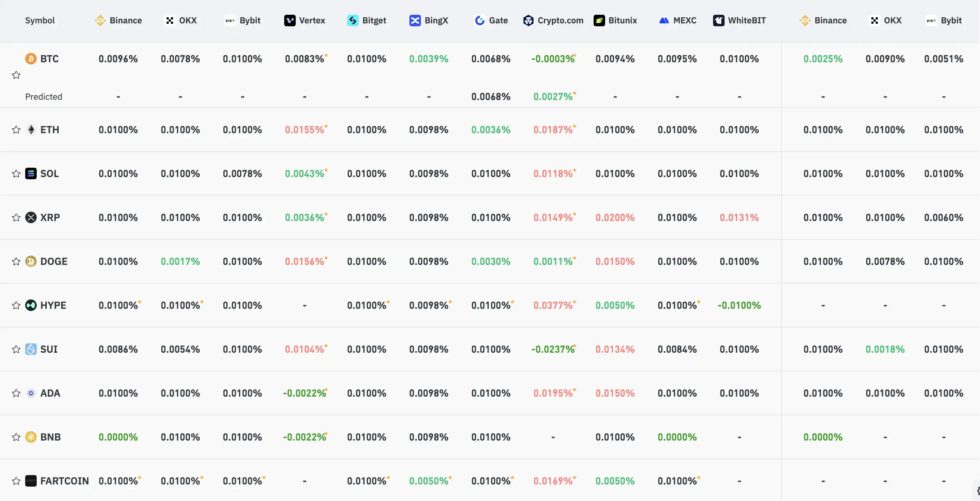Screen dimensions: 980x501
Task: Toggle the BNB favorite star
Action: [16, 437]
